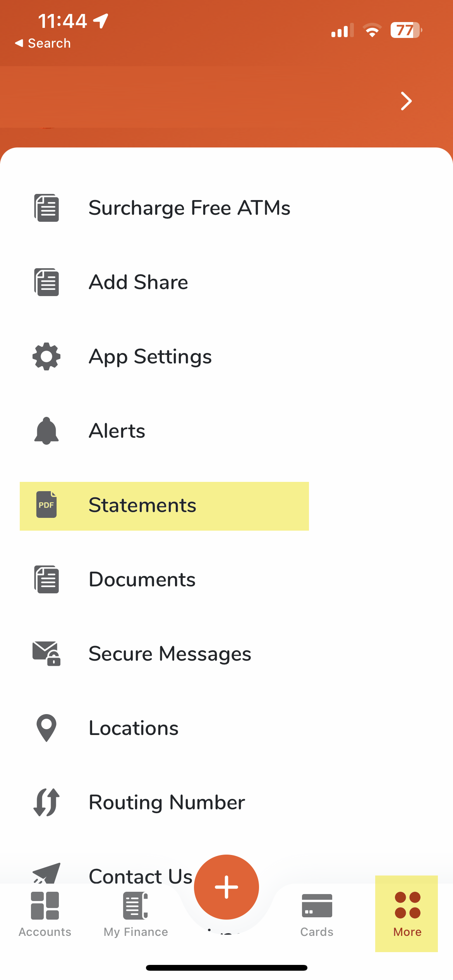Screen dimensions: 453x980
Task: Expand the header with the right chevron
Action: click(406, 101)
